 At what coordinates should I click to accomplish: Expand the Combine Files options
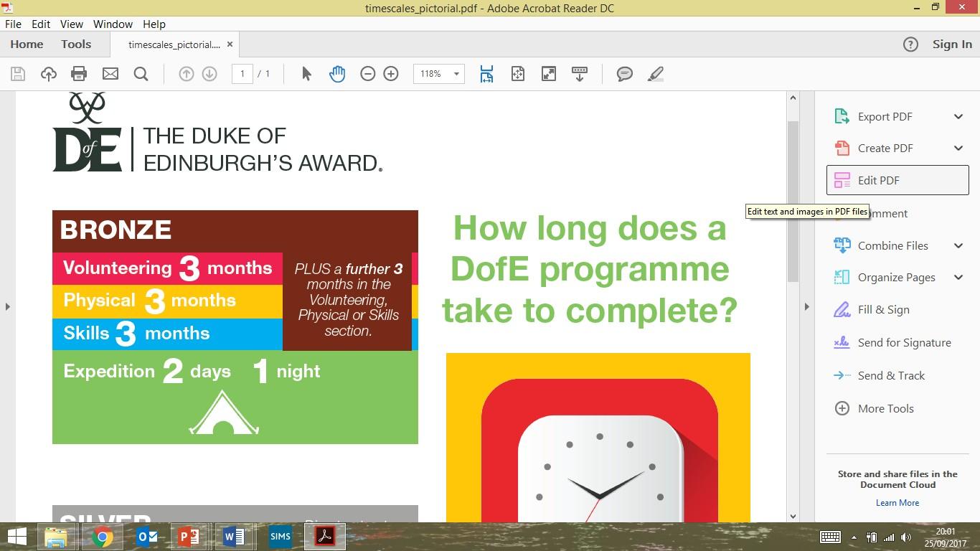pos(958,245)
